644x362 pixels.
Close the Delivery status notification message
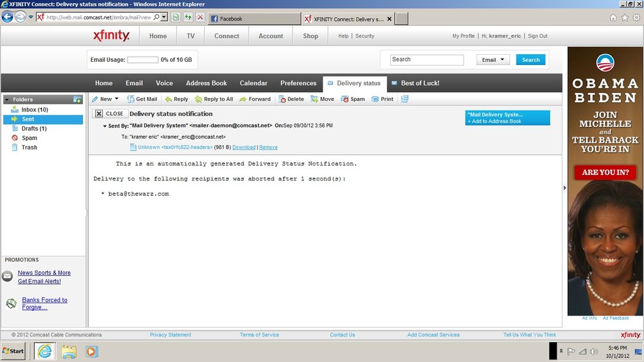(x=109, y=114)
